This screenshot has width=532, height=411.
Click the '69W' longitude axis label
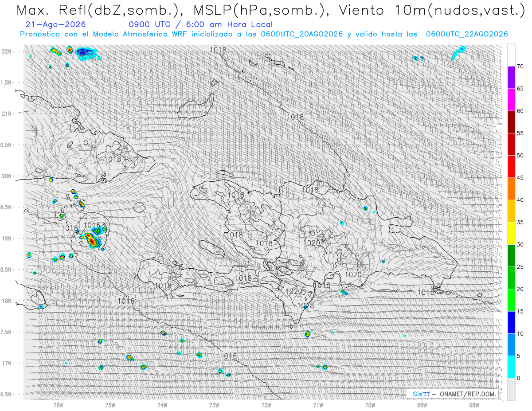(x=422, y=404)
